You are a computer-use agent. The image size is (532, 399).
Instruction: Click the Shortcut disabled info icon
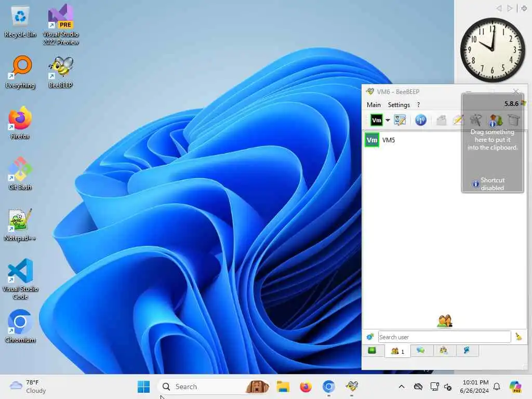[x=476, y=184]
